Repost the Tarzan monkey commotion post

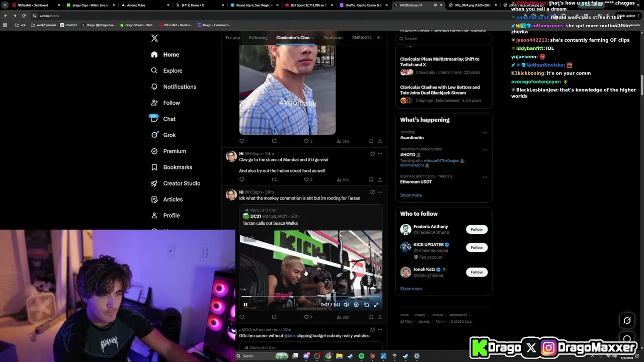click(274, 317)
